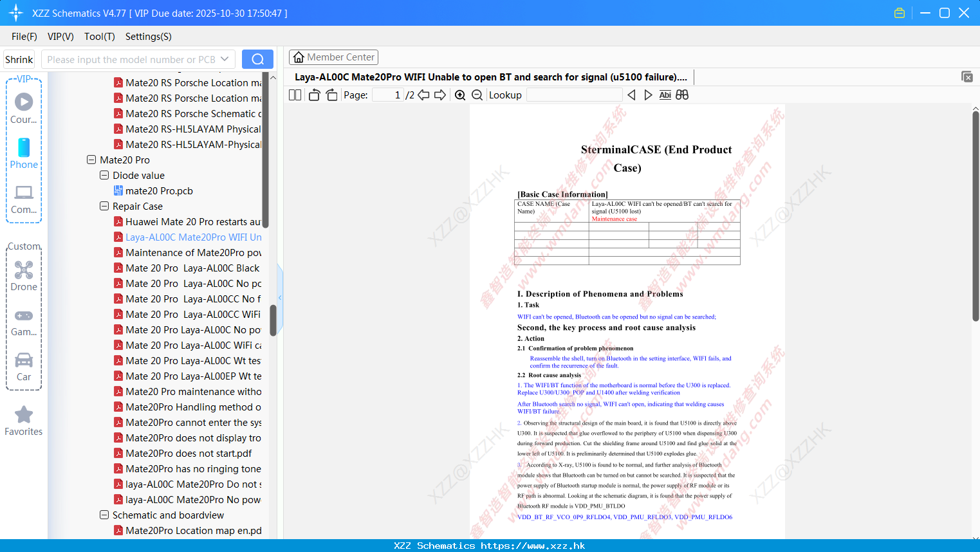Zoom out of the document
The height and width of the screenshot is (552, 980).
tap(477, 95)
